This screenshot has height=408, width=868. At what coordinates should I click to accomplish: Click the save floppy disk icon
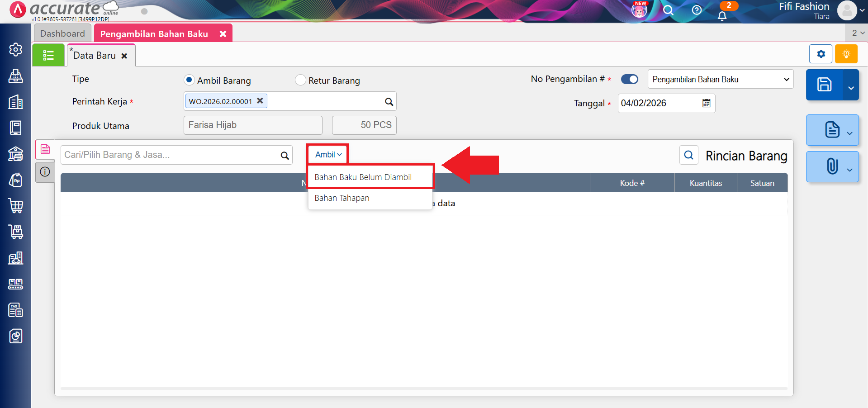tap(824, 85)
